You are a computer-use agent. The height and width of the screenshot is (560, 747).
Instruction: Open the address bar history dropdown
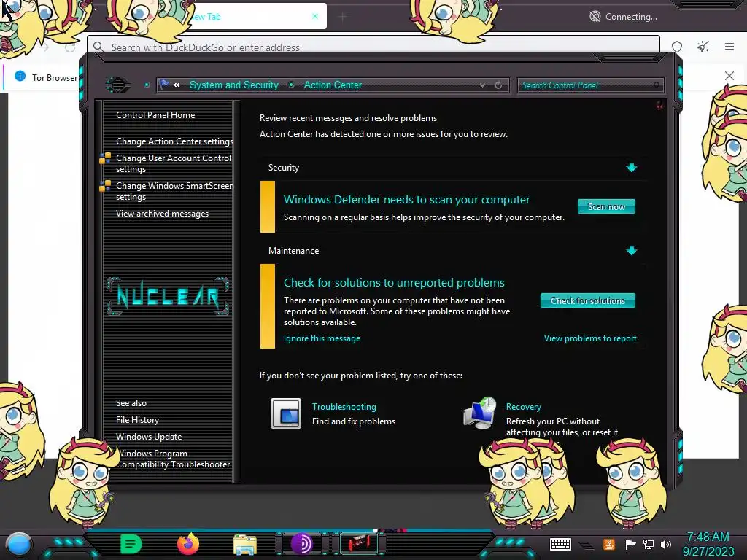pyautogui.click(x=483, y=85)
